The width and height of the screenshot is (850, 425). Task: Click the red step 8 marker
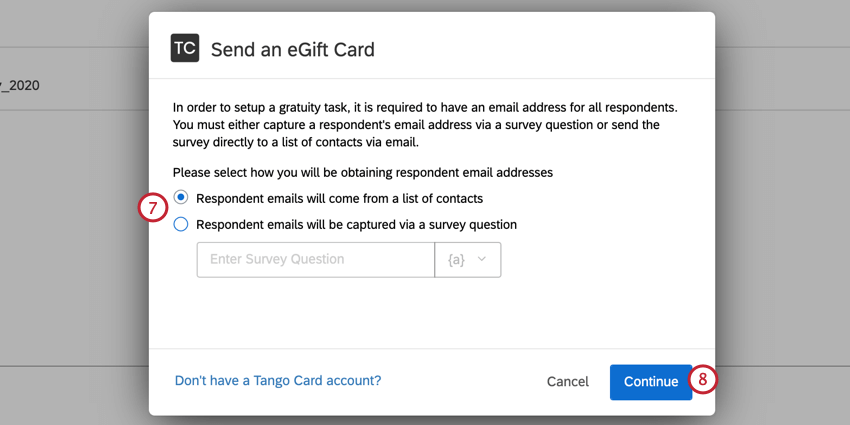(703, 380)
